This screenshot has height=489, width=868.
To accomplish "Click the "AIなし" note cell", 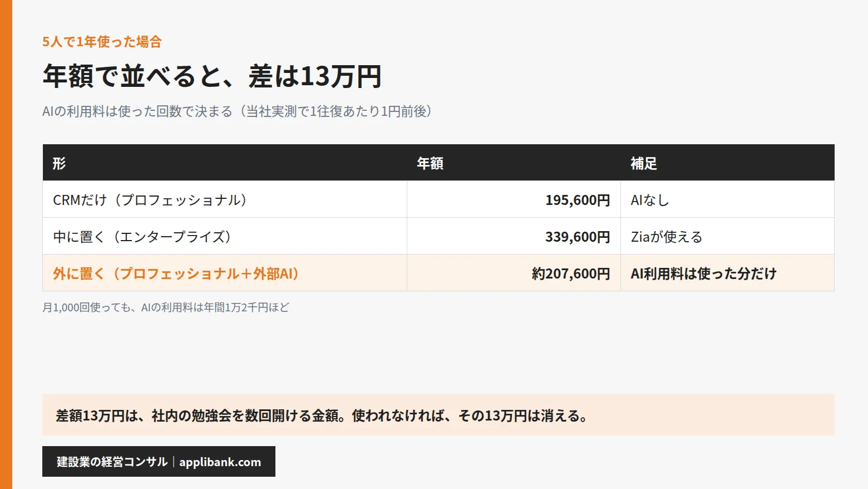I will tap(727, 199).
